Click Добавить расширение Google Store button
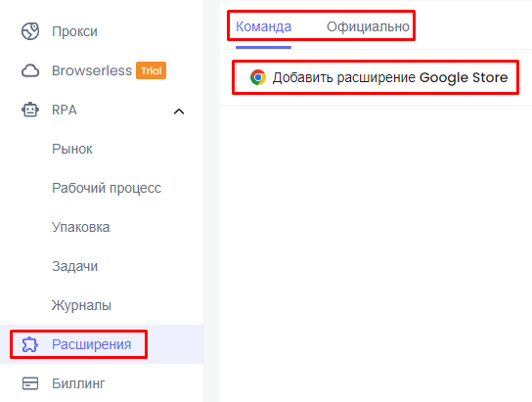This screenshot has height=402, width=532. point(376,77)
